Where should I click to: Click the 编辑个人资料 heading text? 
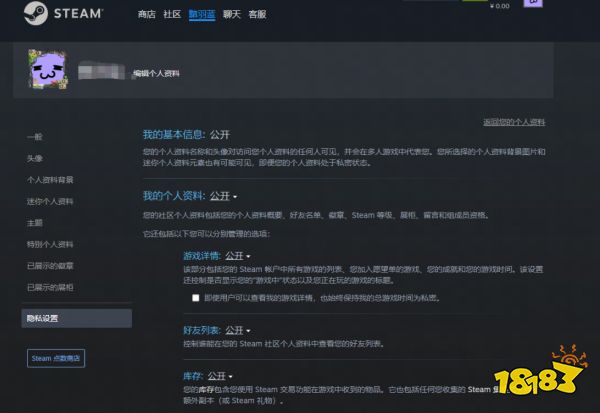[x=156, y=73]
